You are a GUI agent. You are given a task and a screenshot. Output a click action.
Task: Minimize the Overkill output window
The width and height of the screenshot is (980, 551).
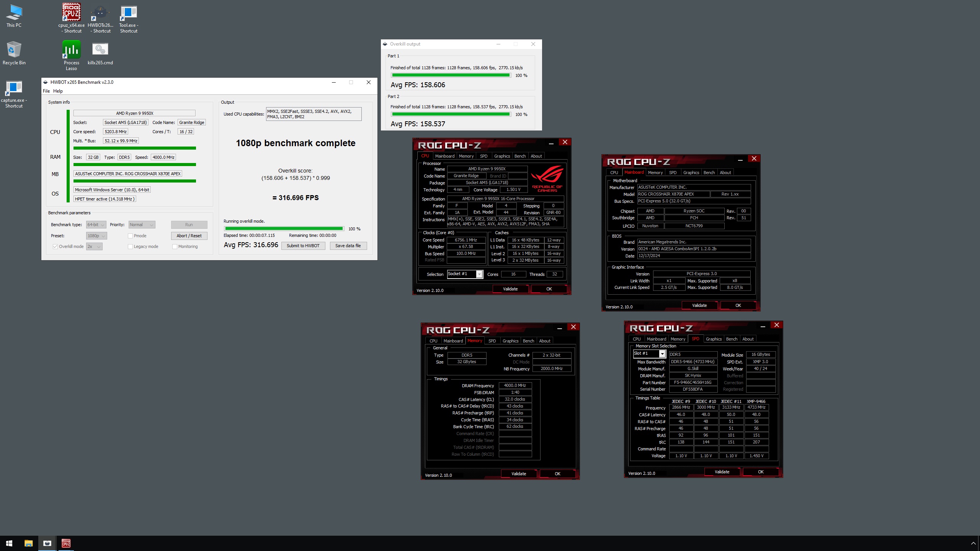[498, 44]
